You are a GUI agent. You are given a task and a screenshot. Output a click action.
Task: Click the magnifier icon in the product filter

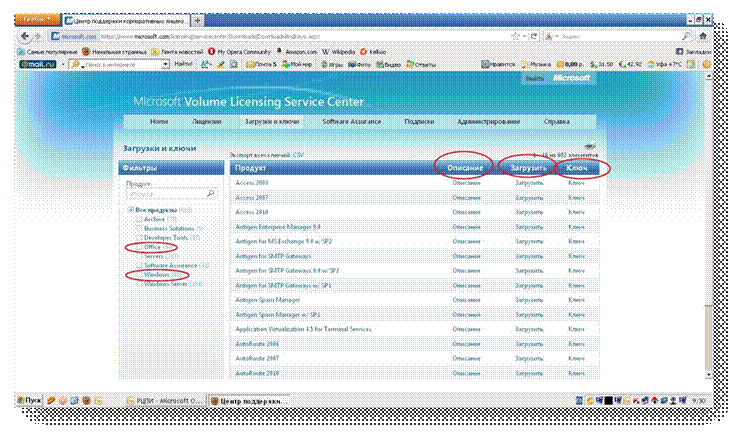[210, 193]
